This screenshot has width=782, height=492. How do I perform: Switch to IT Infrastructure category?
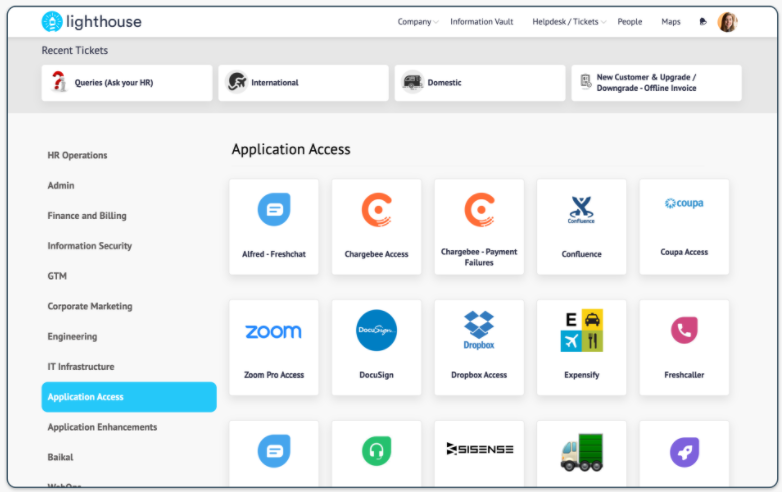coord(81,367)
